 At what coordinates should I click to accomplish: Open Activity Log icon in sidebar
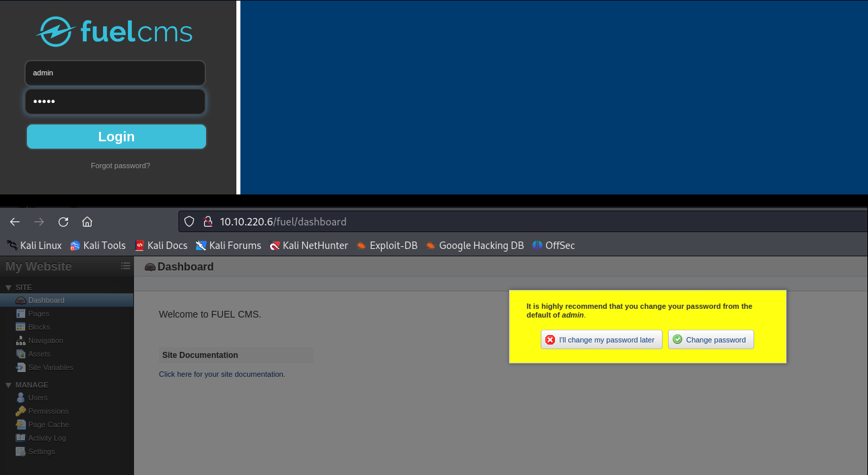pyautogui.click(x=20, y=438)
